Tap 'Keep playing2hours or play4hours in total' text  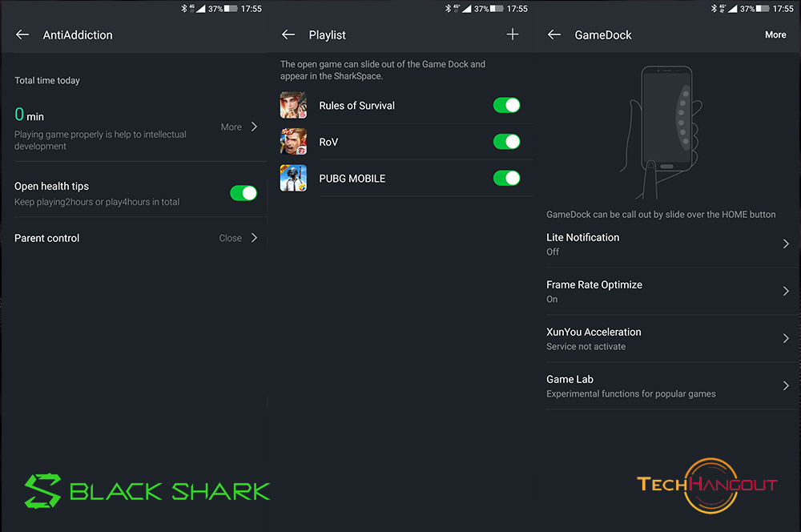pos(97,202)
